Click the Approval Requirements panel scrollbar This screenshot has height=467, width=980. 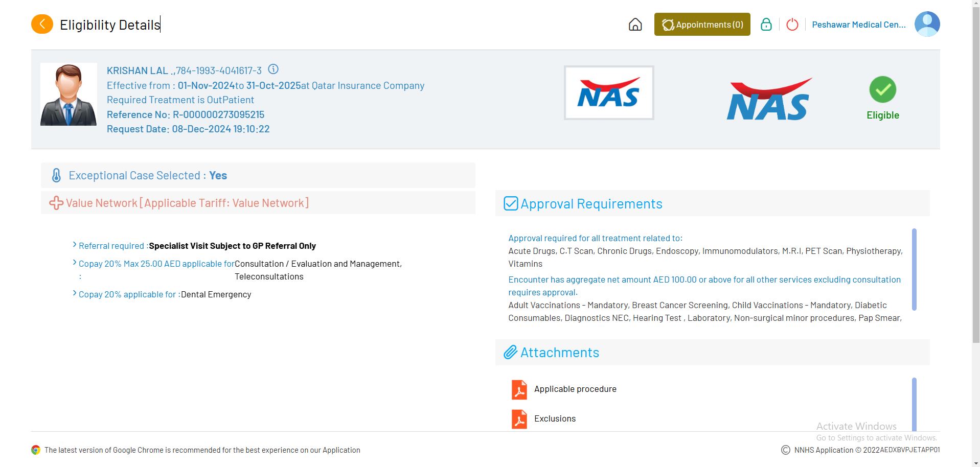click(914, 269)
